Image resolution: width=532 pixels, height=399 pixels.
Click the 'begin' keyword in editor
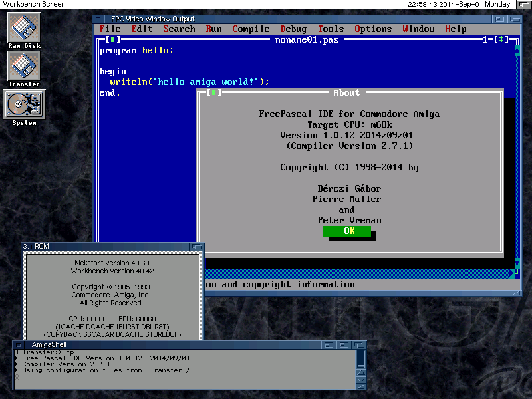pyautogui.click(x=112, y=72)
